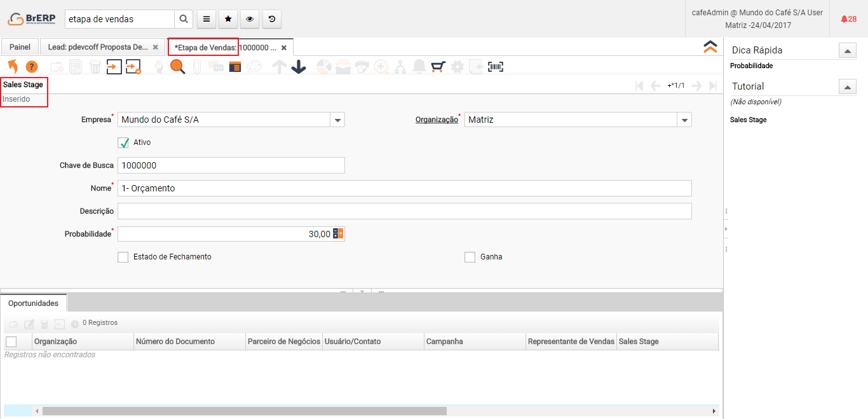The image size is (868, 419).
Task: Click the search magnifier button beside search box
Action: 184,19
